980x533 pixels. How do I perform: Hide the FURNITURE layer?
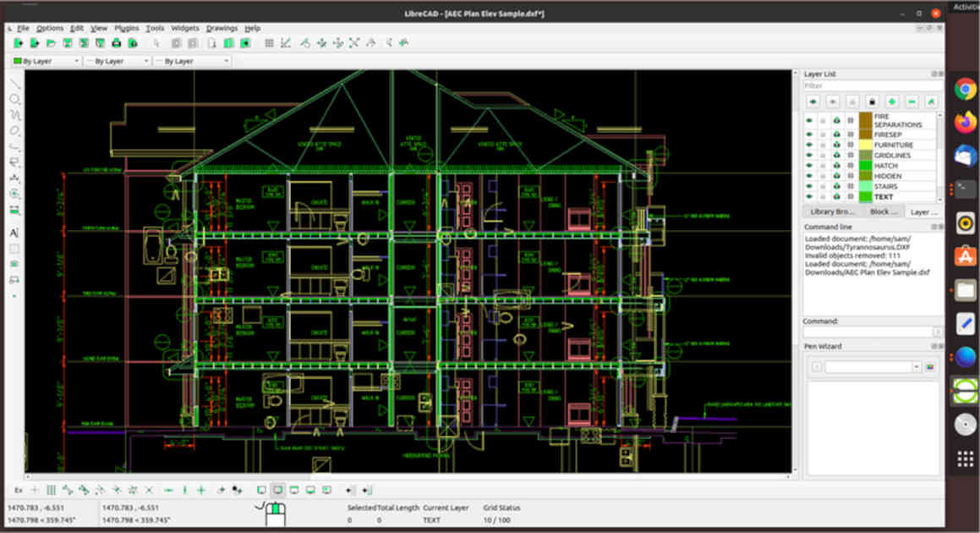(809, 145)
